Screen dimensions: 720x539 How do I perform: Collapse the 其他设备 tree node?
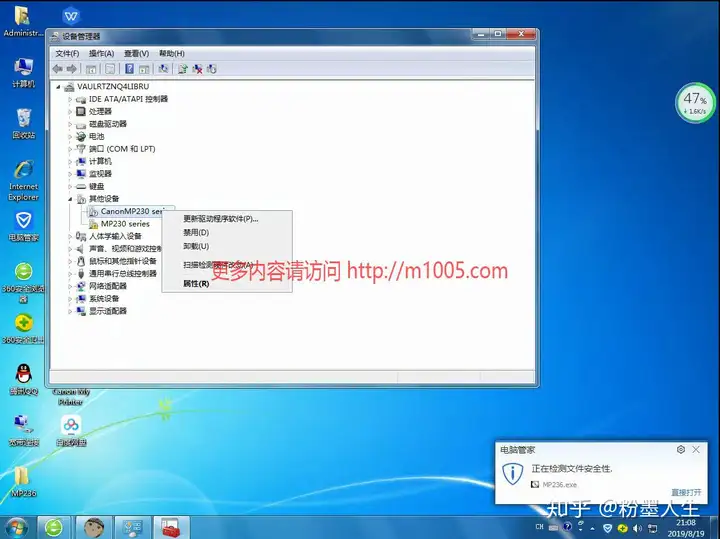point(70,199)
